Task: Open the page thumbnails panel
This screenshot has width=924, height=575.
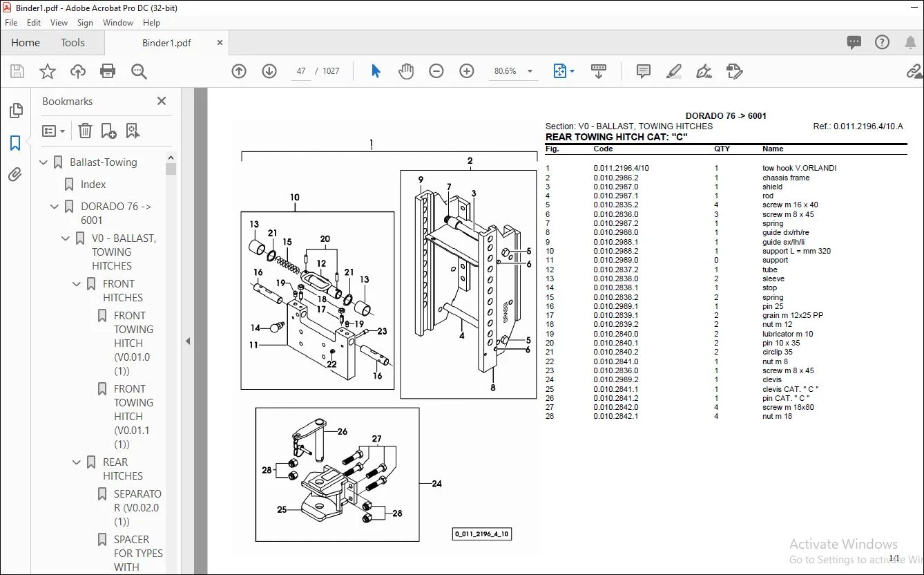Action: [x=15, y=111]
